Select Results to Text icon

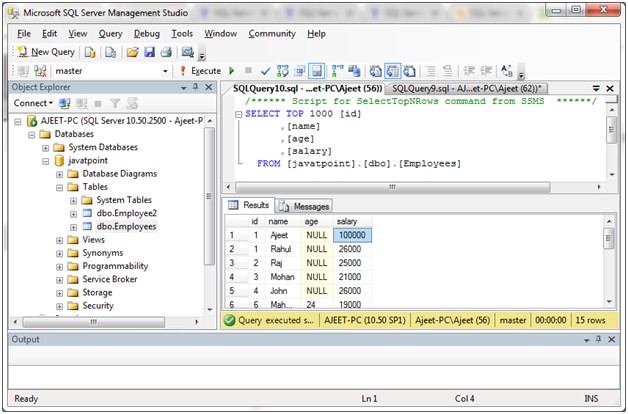click(x=375, y=71)
